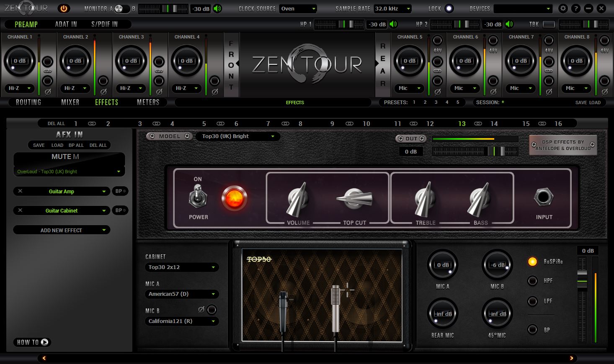Viewport: 614px width, 364px height.
Task: Click the left arrow beside OUT
Action: (x=401, y=138)
